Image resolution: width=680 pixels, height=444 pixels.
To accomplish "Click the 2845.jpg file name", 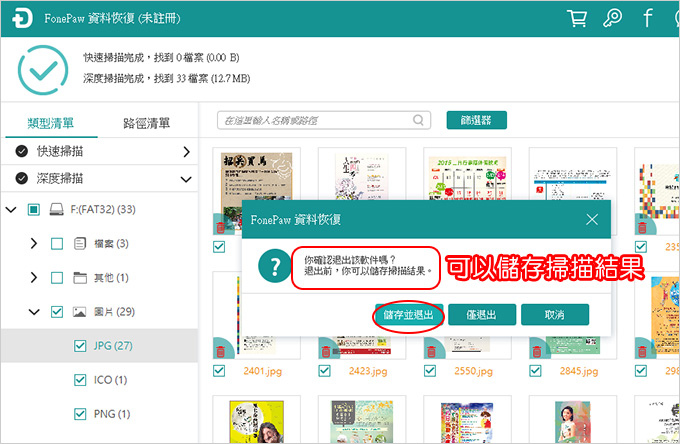I will tap(579, 371).
